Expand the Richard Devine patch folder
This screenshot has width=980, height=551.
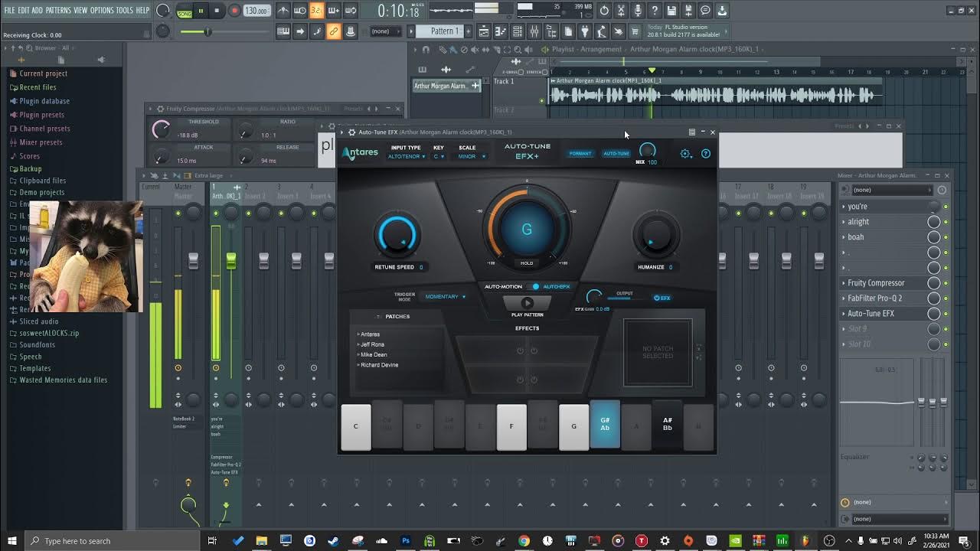coord(377,365)
